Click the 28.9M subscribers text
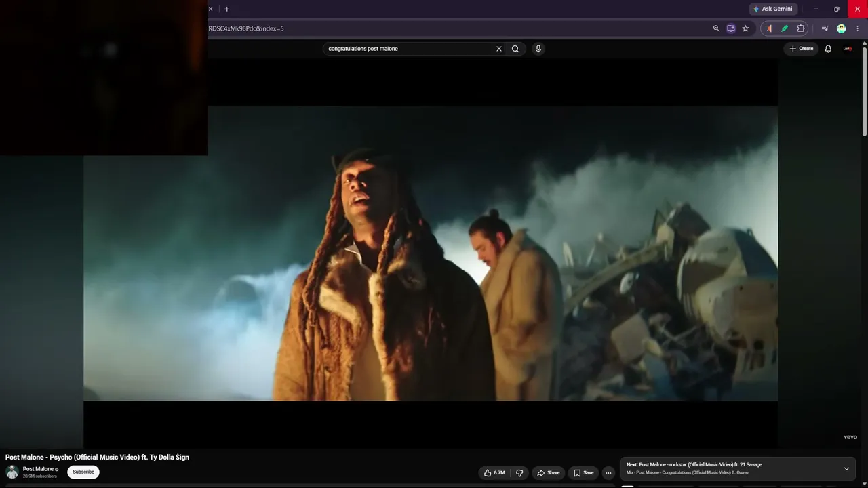Image resolution: width=868 pixels, height=488 pixels. pos(40,476)
